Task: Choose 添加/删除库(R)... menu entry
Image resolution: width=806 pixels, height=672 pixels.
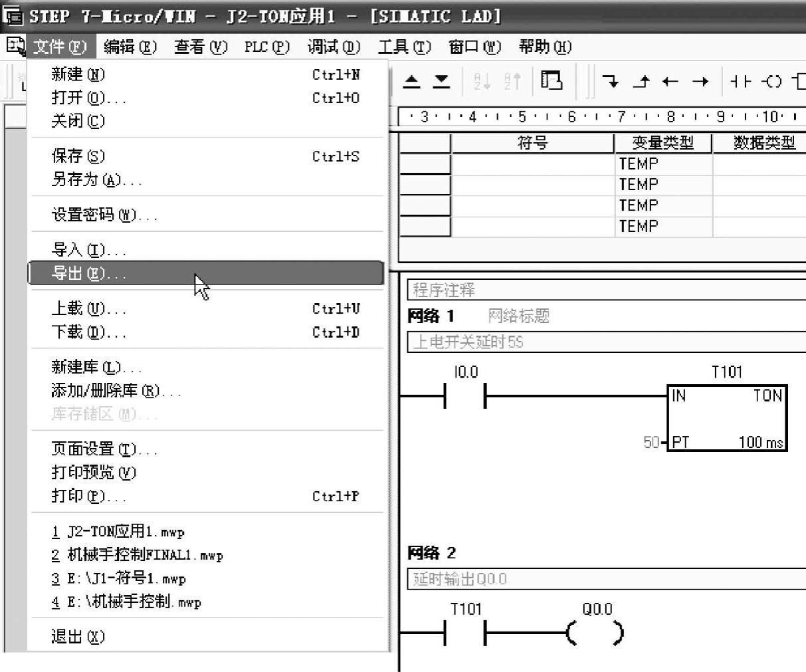Action: click(207, 390)
